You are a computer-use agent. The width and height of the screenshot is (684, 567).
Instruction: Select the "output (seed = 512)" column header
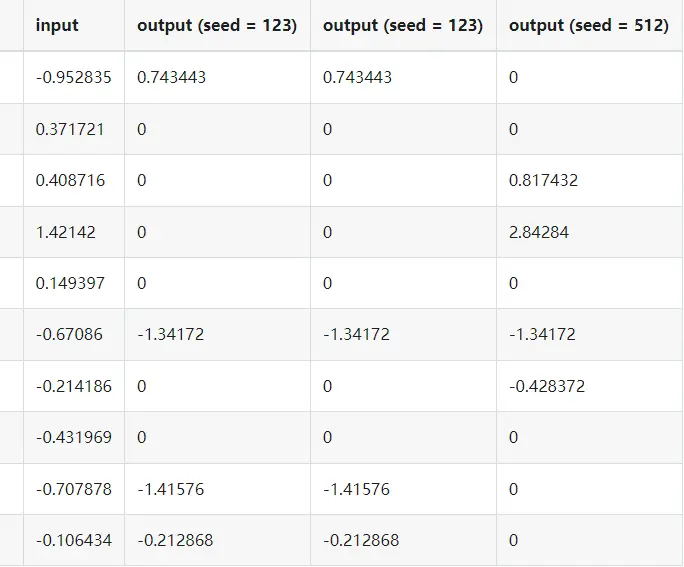click(588, 26)
